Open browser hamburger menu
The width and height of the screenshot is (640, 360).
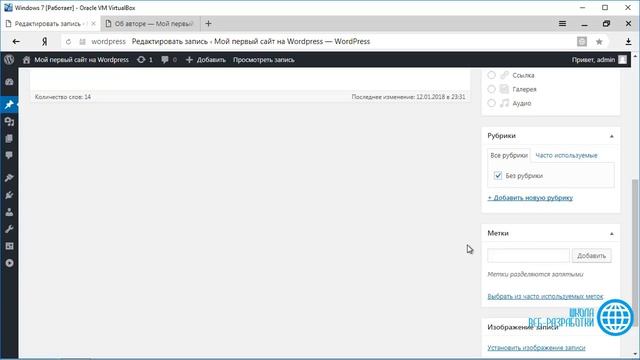(562, 24)
